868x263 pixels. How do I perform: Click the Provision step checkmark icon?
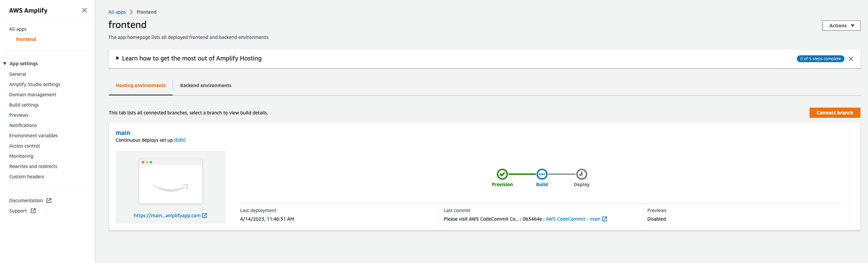coord(502,174)
